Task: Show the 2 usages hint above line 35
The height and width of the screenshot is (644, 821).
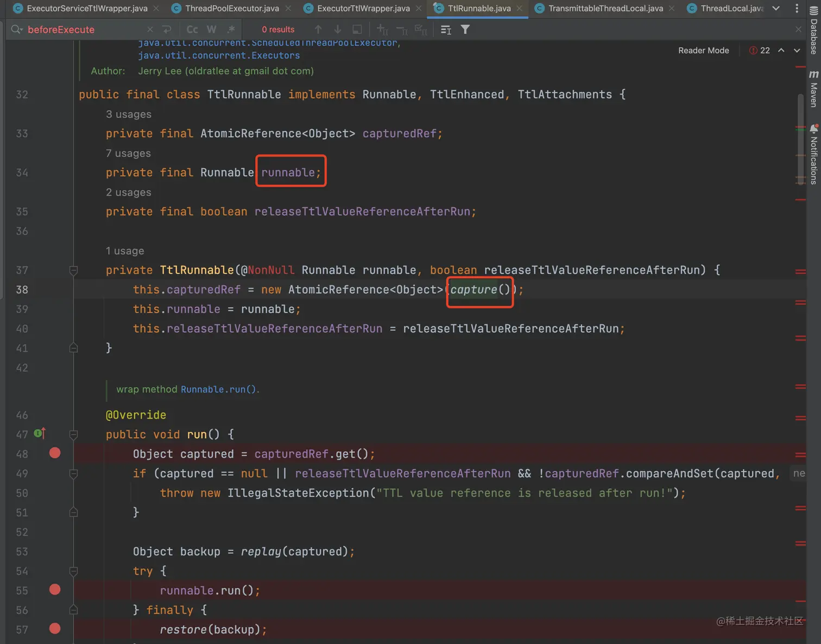Action: [129, 192]
